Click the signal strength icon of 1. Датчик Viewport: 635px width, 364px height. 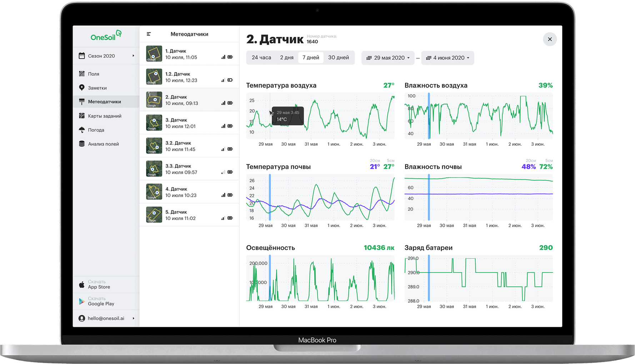click(223, 57)
